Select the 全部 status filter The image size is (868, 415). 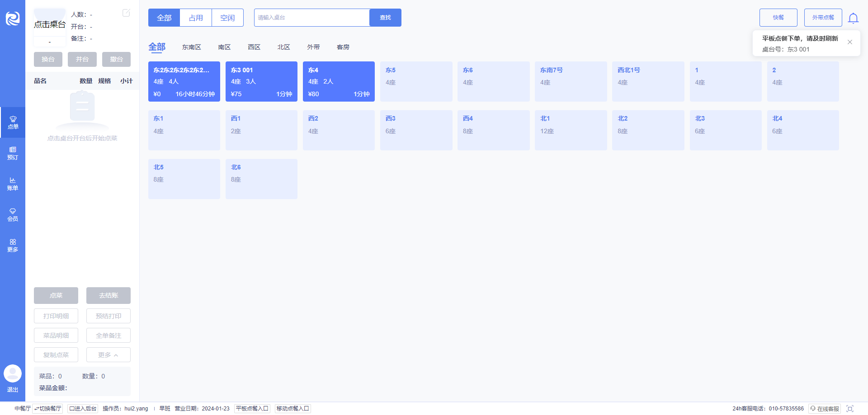pyautogui.click(x=164, y=18)
